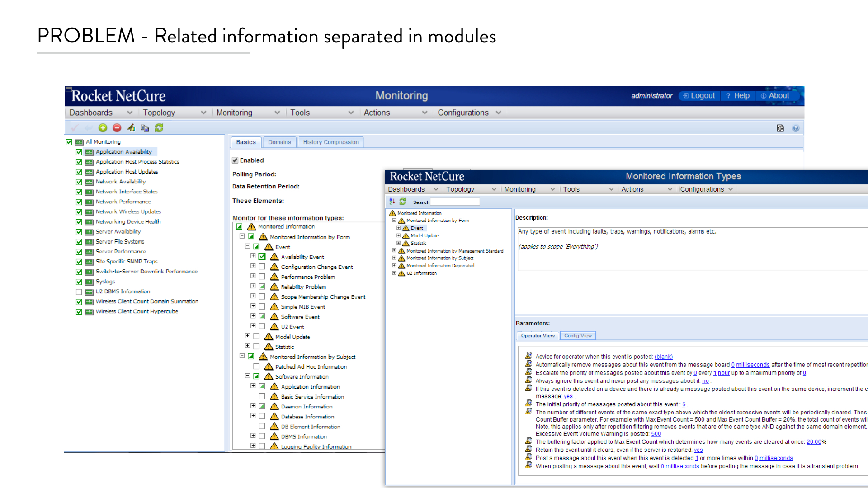The width and height of the screenshot is (868, 488).
Task: Click the Server Performance monitor icon
Action: [89, 252]
